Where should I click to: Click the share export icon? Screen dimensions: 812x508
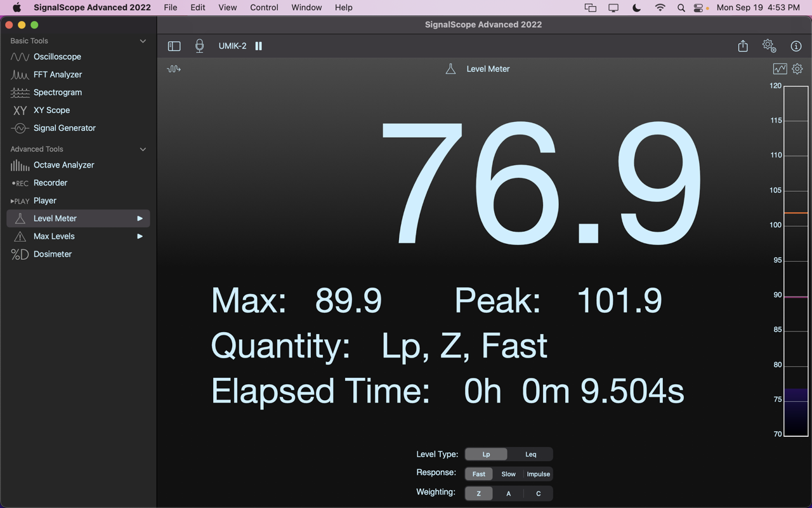[x=743, y=46]
